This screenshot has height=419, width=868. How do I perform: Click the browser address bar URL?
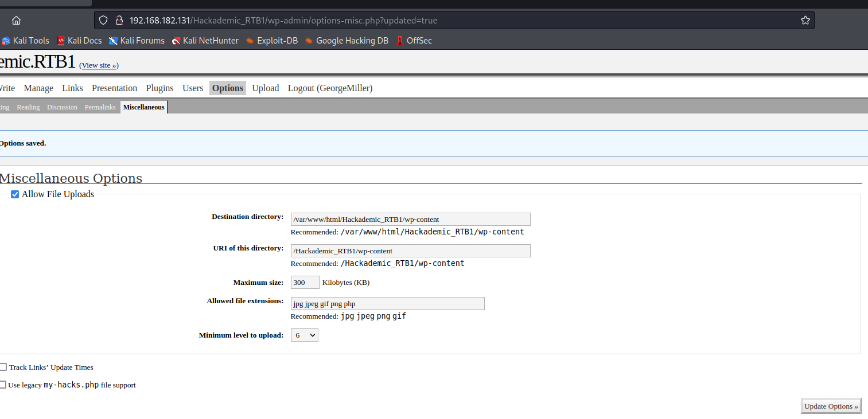point(283,21)
